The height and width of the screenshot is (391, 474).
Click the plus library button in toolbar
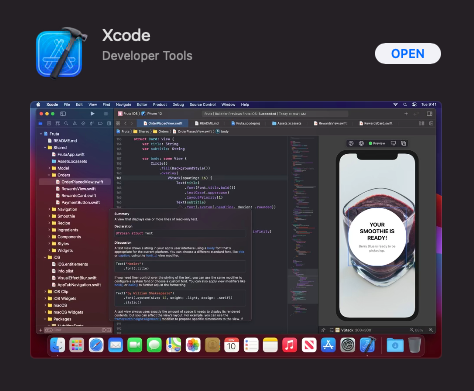coord(406,114)
